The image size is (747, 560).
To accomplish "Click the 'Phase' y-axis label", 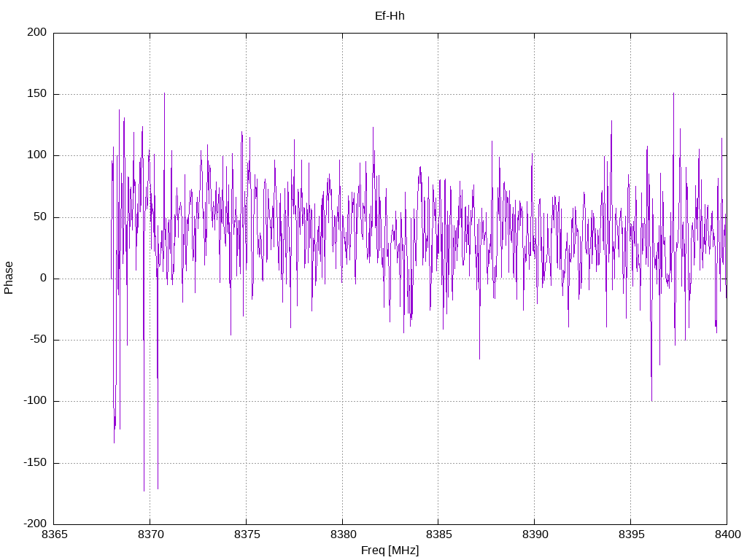I will [x=9, y=278].
